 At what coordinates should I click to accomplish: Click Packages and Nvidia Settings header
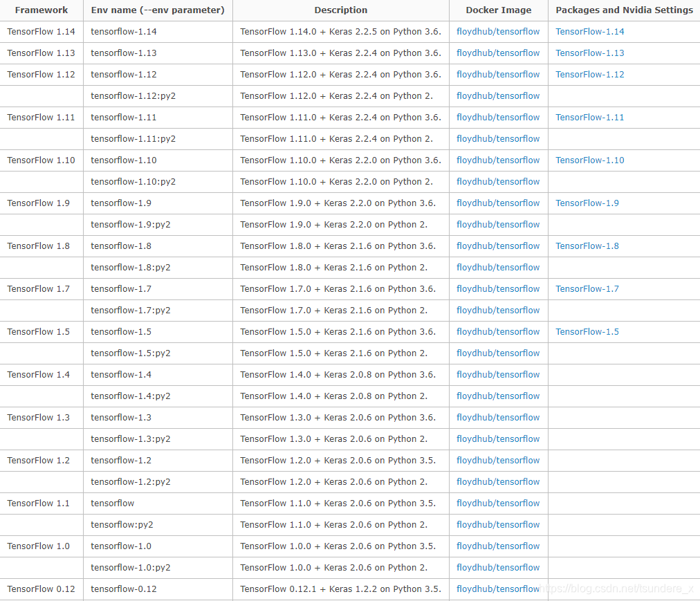point(624,10)
